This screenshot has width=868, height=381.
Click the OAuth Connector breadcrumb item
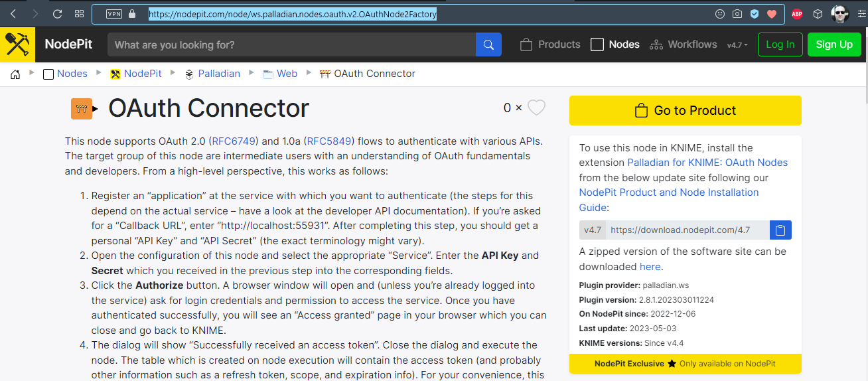tap(367, 74)
